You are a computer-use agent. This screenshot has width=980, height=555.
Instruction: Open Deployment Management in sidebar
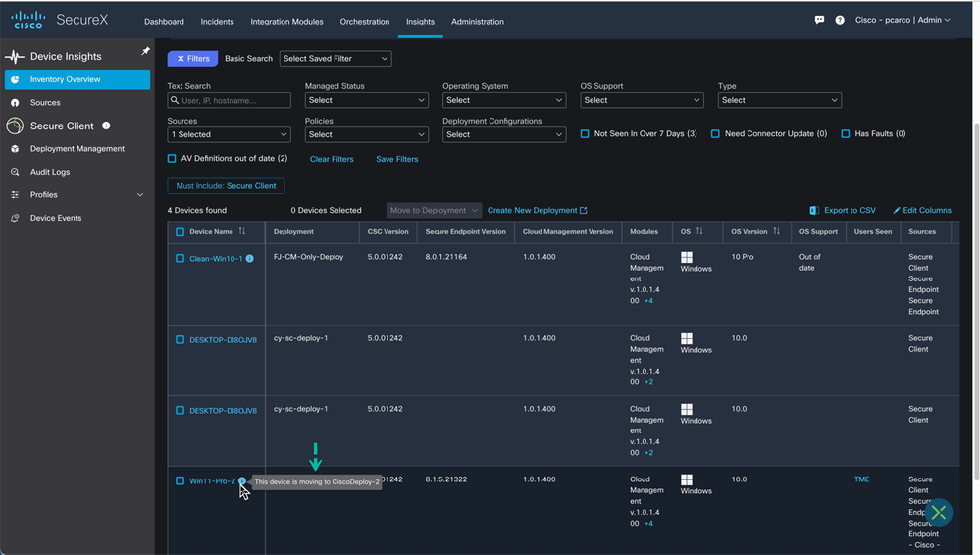77,149
